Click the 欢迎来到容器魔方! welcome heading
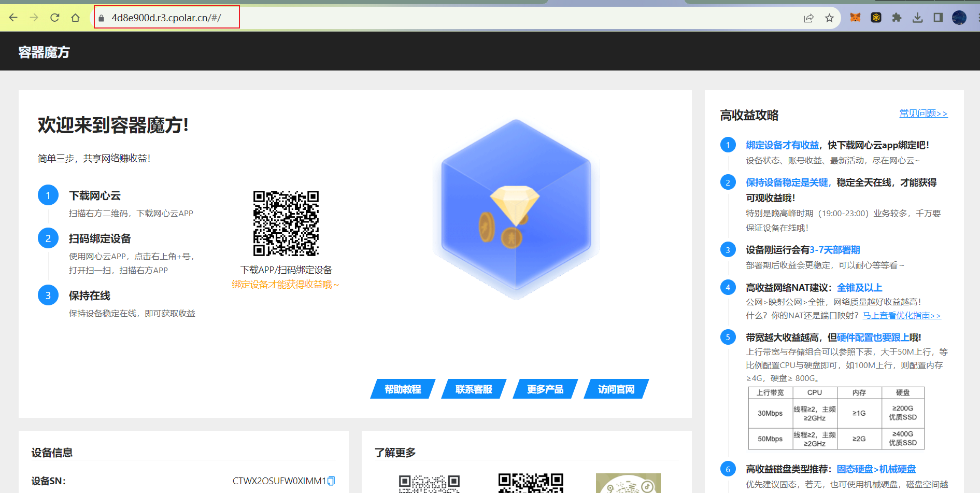The width and height of the screenshot is (980, 493). coord(113,125)
